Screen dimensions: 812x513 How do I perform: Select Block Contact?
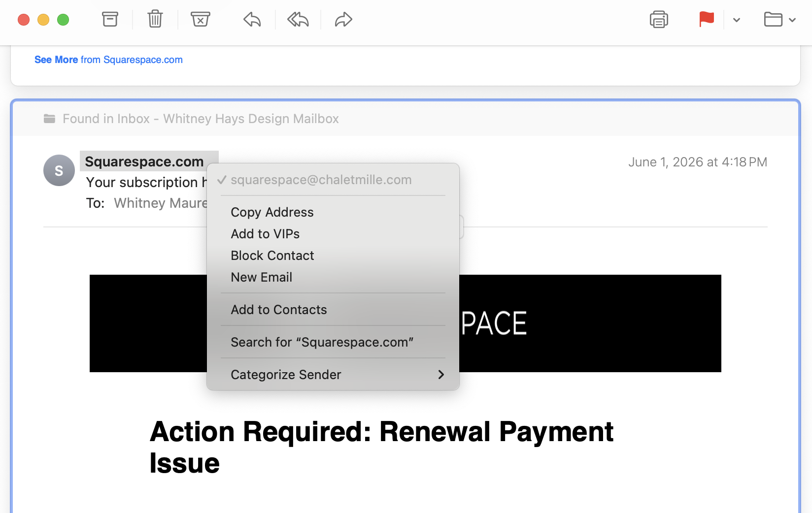click(333, 256)
